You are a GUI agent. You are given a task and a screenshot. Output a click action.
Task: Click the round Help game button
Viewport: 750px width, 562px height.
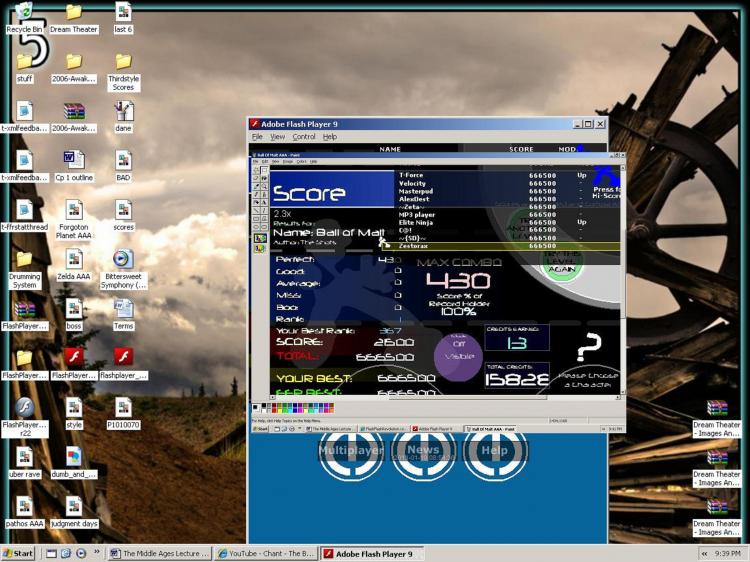coord(495,451)
